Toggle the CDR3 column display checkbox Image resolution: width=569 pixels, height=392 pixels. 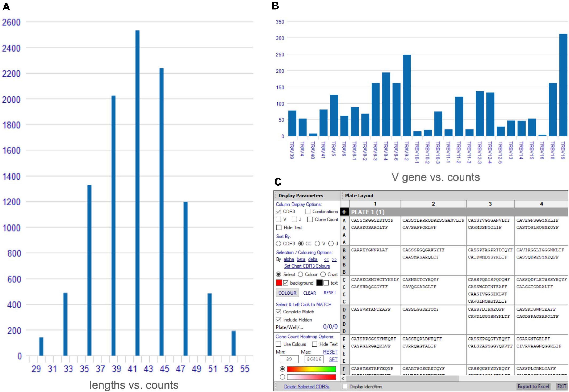279,211
